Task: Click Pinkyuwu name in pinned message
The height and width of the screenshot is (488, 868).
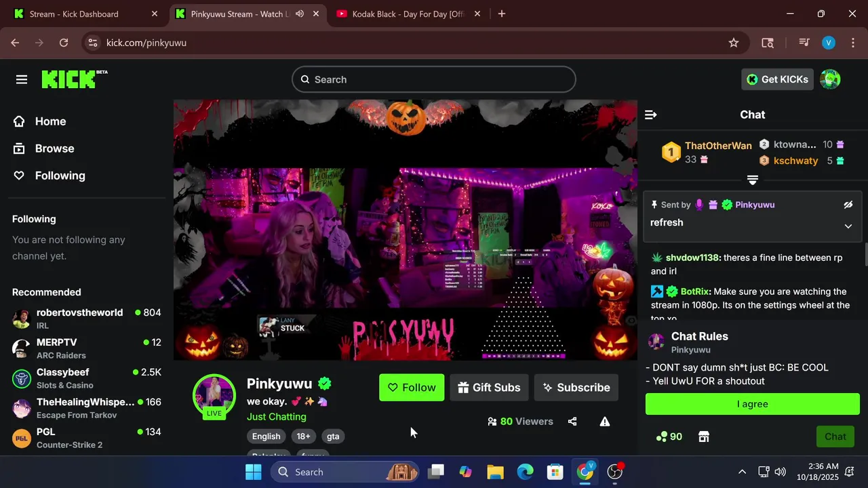Action: coord(755,205)
